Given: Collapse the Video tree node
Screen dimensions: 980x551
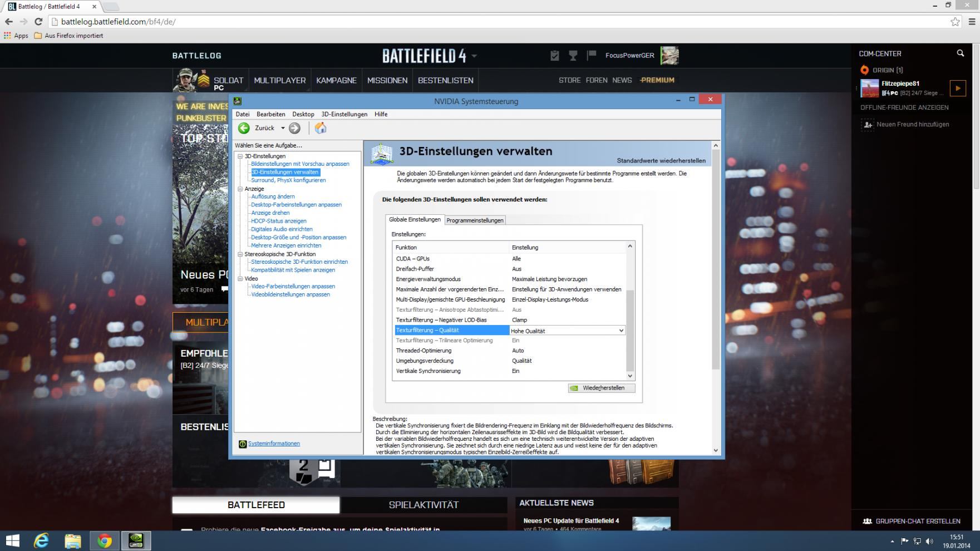Looking at the screenshot, I should coord(240,278).
